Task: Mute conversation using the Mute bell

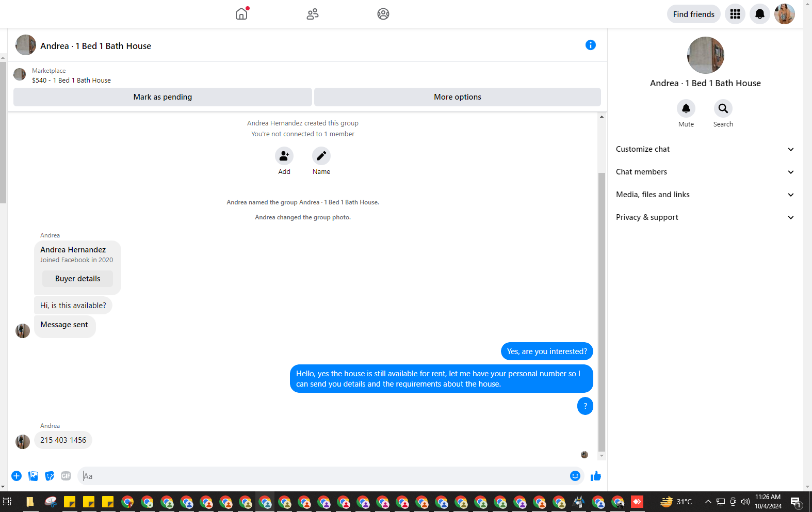Action: point(686,108)
